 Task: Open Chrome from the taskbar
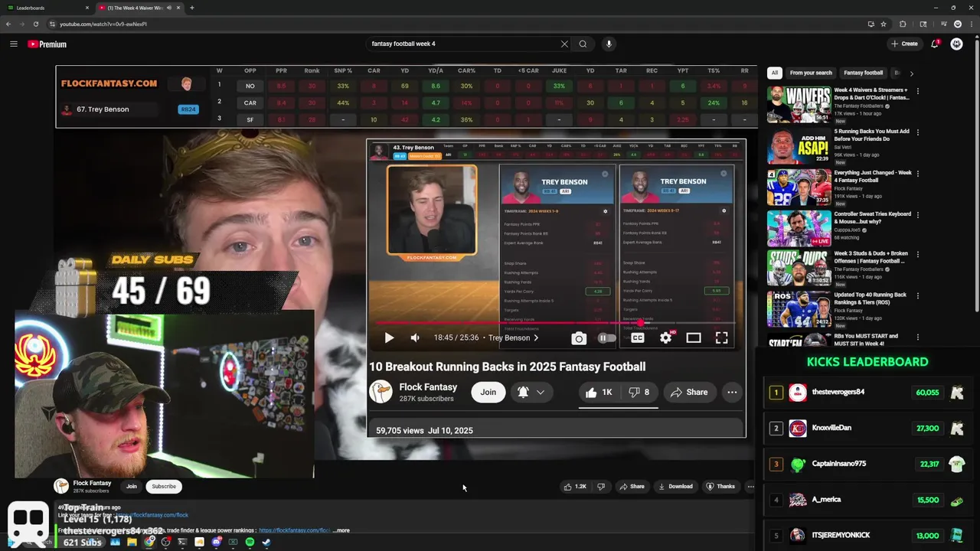pos(149,542)
